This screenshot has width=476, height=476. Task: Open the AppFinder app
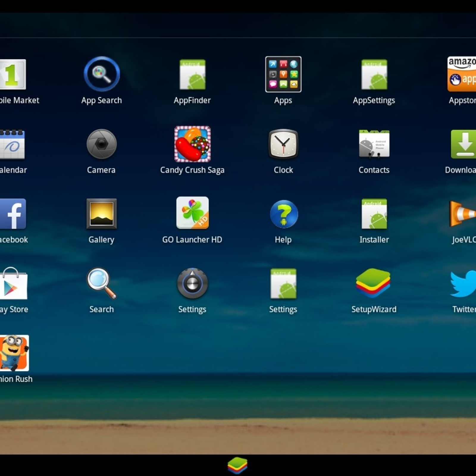[192, 74]
